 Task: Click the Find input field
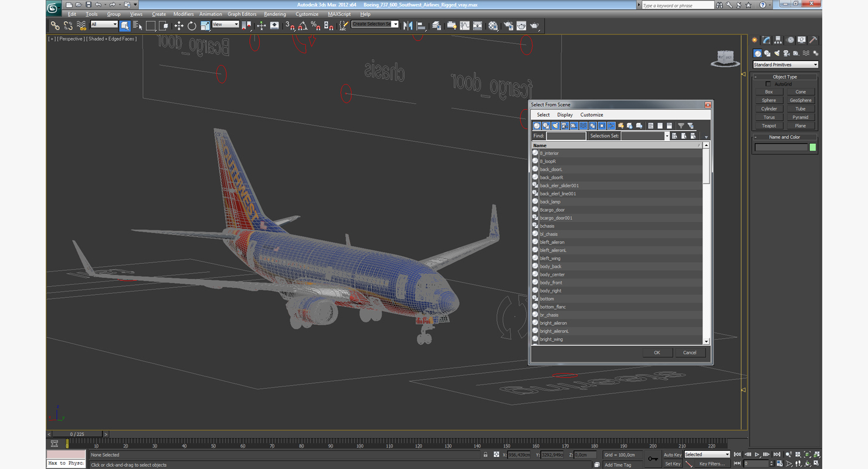(566, 136)
